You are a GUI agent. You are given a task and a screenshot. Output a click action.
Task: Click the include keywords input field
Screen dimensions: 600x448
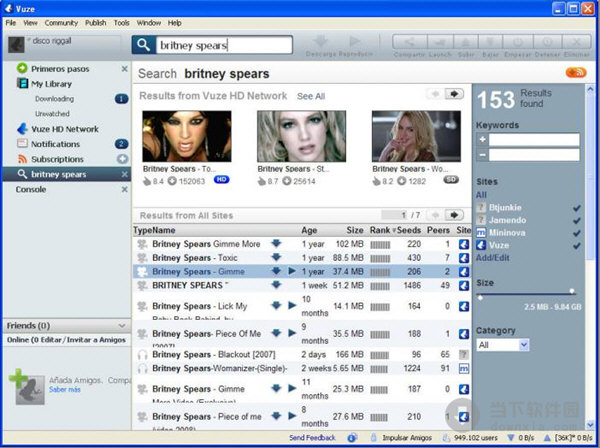534,140
